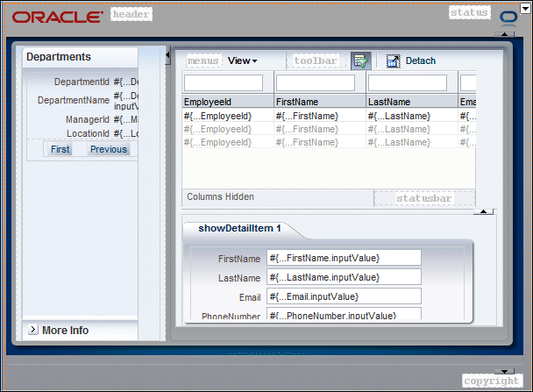The image size is (533, 392).
Task: Select the toolbar facet placeholder
Action: point(316,61)
